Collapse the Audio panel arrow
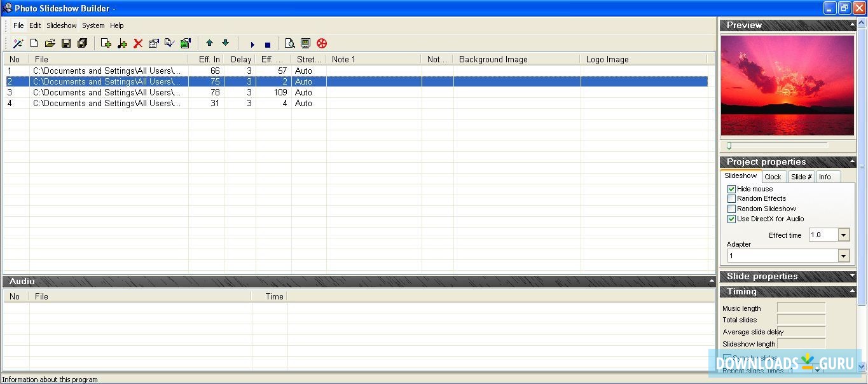The image size is (868, 384). [712, 281]
